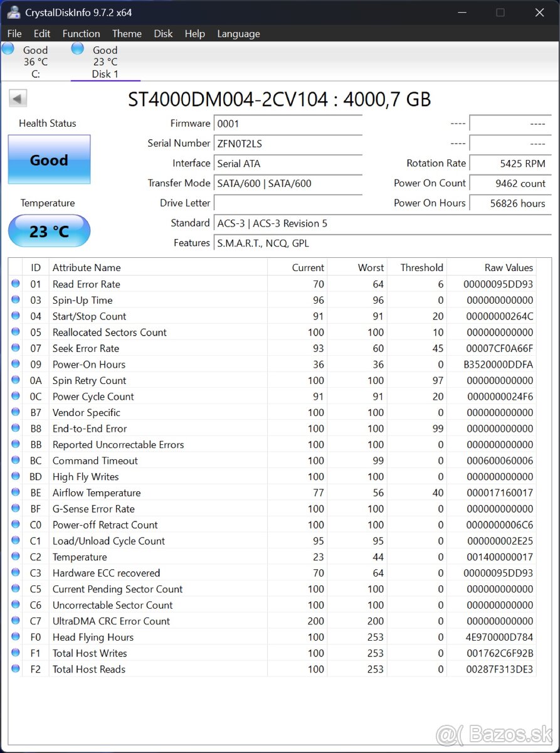Image resolution: width=560 pixels, height=753 pixels.
Task: Open the Disk menu to pick a drive
Action: (x=163, y=33)
